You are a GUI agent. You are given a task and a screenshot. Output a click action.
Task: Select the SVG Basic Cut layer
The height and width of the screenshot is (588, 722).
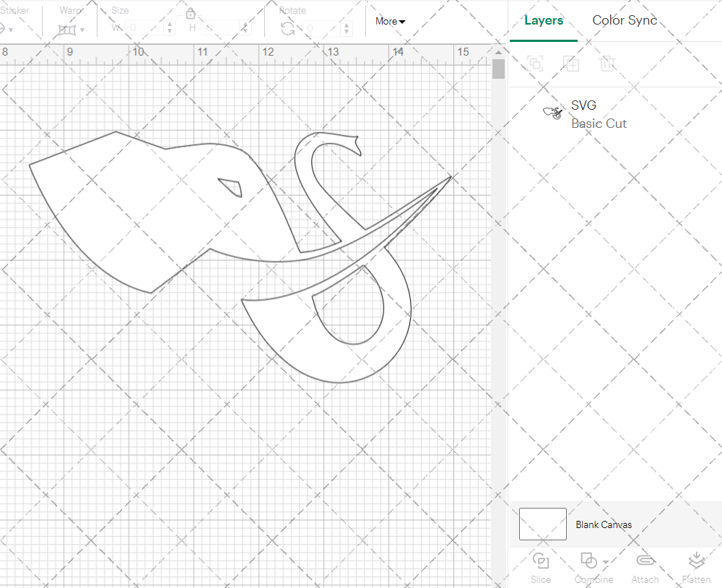[598, 114]
